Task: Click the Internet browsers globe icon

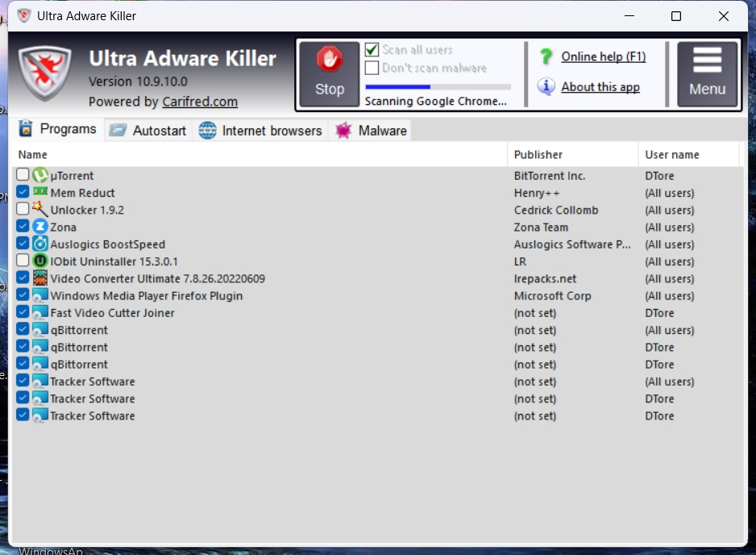Action: (207, 131)
